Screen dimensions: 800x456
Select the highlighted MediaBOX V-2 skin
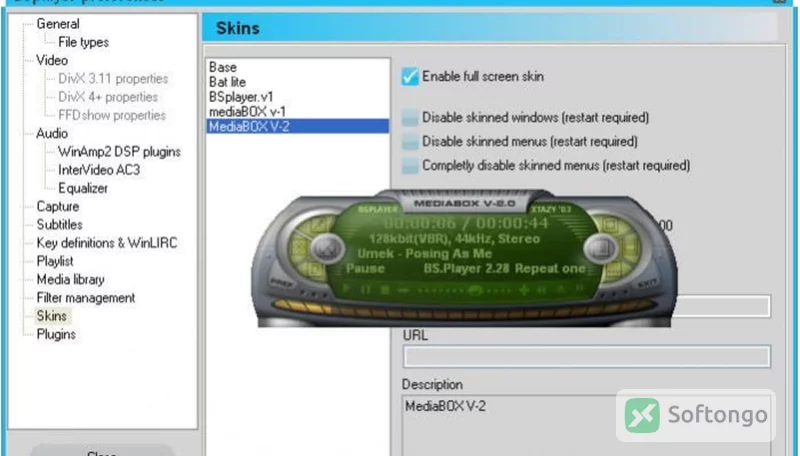pyautogui.click(x=297, y=126)
